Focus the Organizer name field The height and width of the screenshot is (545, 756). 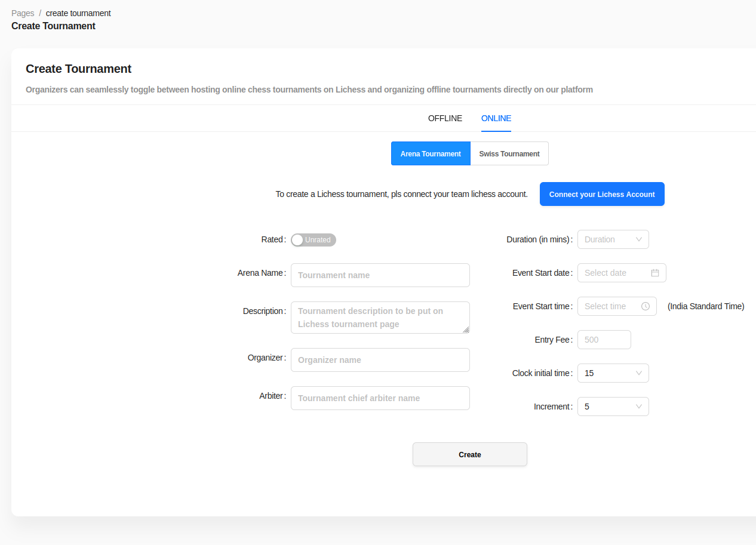pyautogui.click(x=380, y=360)
